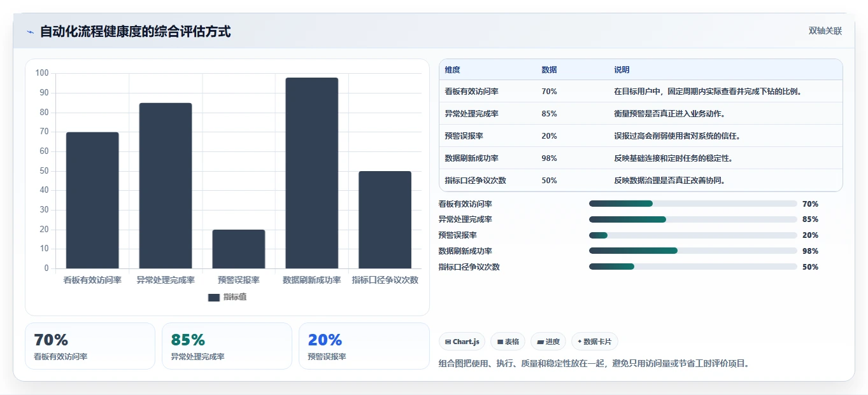Click the 预警误报率 progress bar
The image size is (868, 395).
[693, 235]
